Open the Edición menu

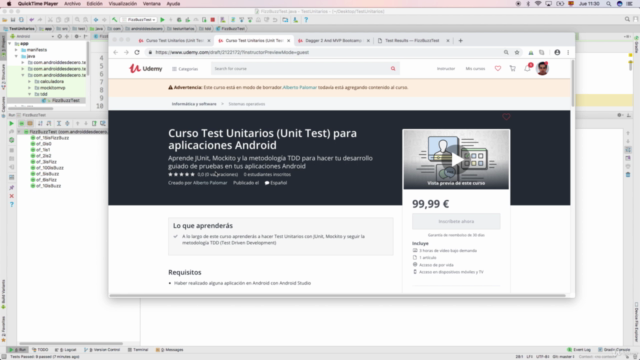coord(94,4)
